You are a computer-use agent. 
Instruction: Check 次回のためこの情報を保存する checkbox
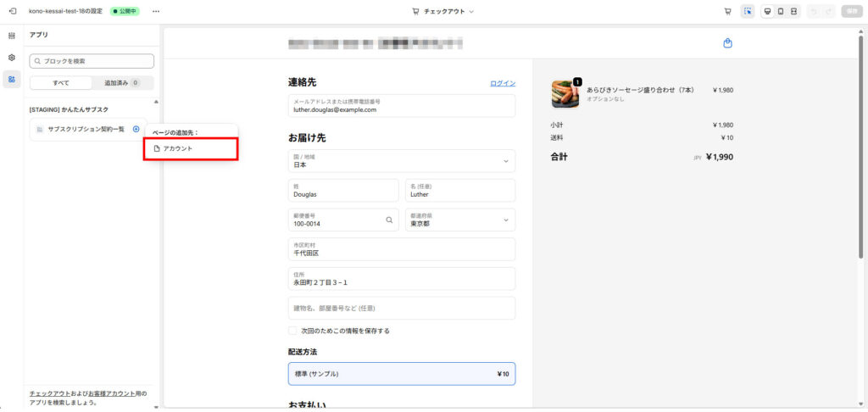pyautogui.click(x=293, y=331)
